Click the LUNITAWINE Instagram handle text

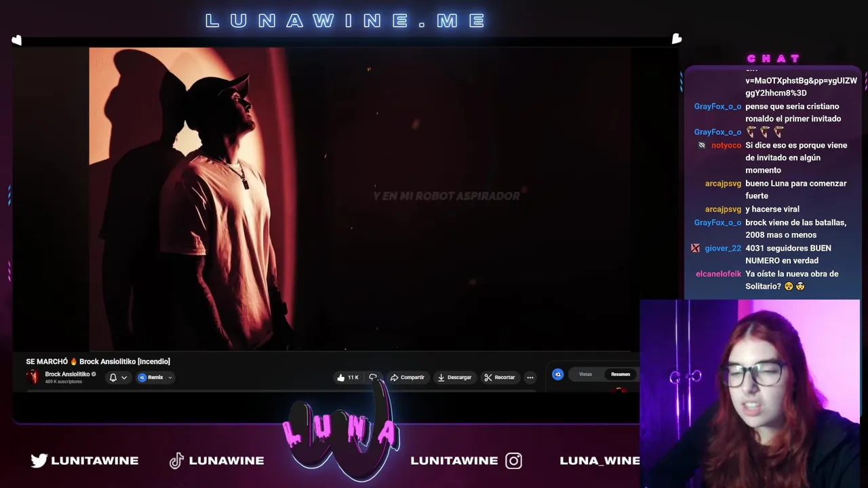[x=454, y=461]
